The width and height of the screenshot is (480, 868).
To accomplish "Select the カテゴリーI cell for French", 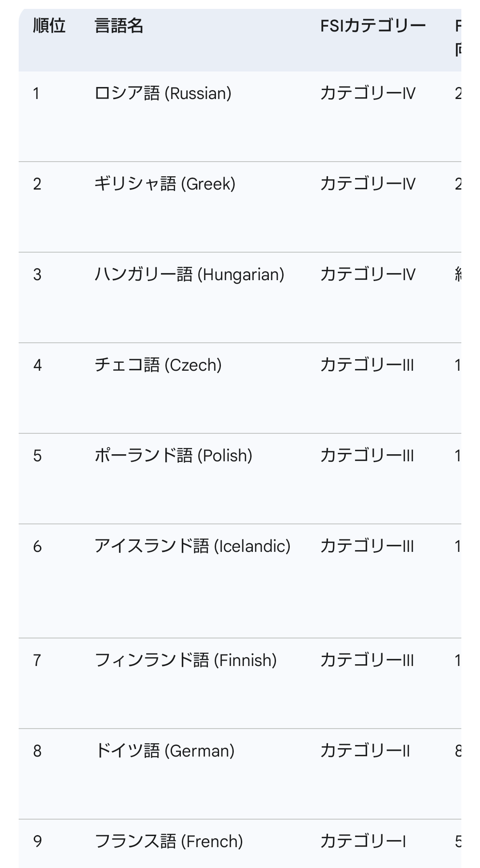I will click(363, 841).
